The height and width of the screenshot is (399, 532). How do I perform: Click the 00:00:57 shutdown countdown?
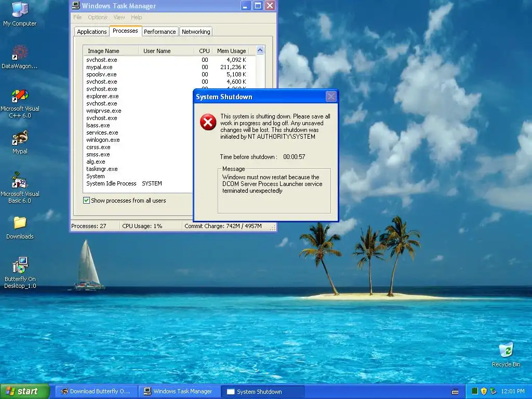(294, 157)
